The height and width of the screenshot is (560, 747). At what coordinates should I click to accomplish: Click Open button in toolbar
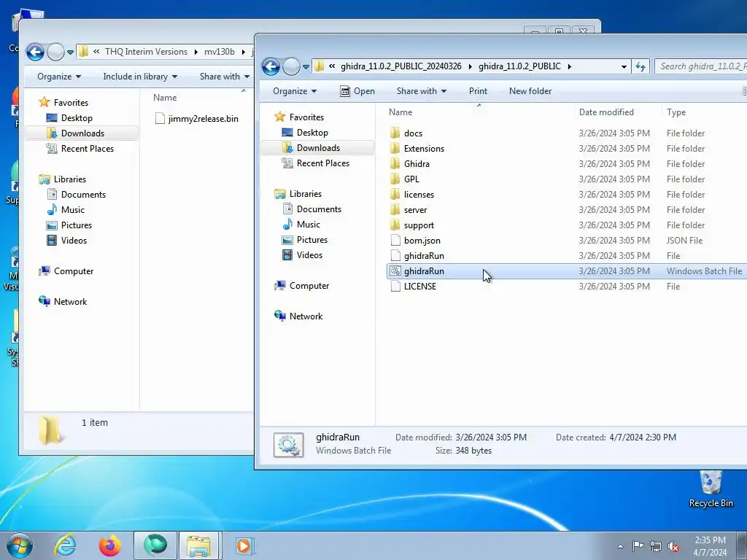[357, 91]
